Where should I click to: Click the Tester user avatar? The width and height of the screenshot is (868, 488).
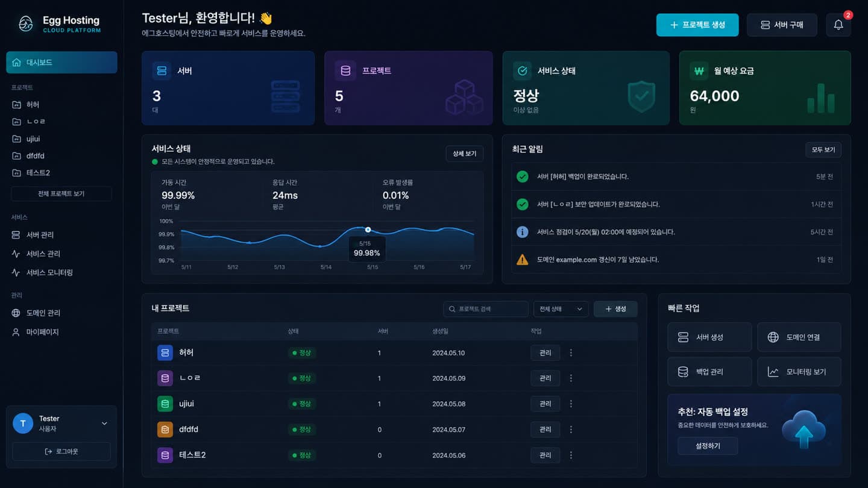tap(23, 424)
